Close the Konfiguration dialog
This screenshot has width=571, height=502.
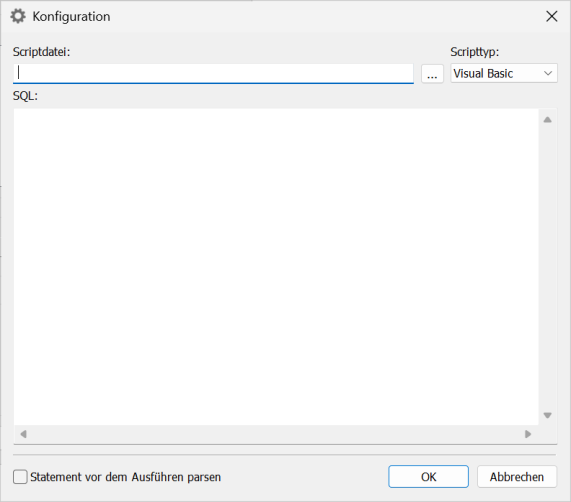[x=552, y=16]
